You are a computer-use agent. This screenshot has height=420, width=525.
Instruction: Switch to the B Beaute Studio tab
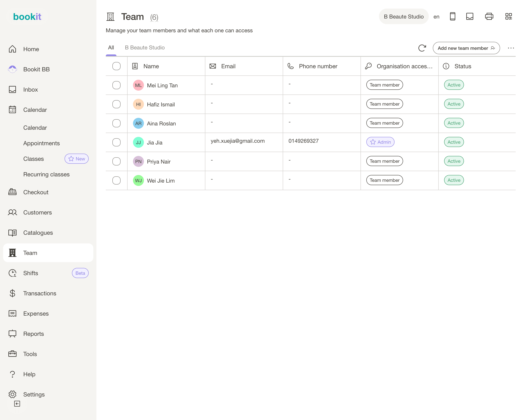click(x=145, y=47)
